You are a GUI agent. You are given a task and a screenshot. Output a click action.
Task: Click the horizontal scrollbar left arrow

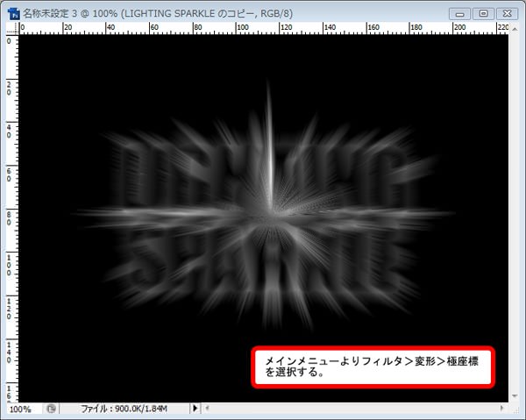(207, 409)
